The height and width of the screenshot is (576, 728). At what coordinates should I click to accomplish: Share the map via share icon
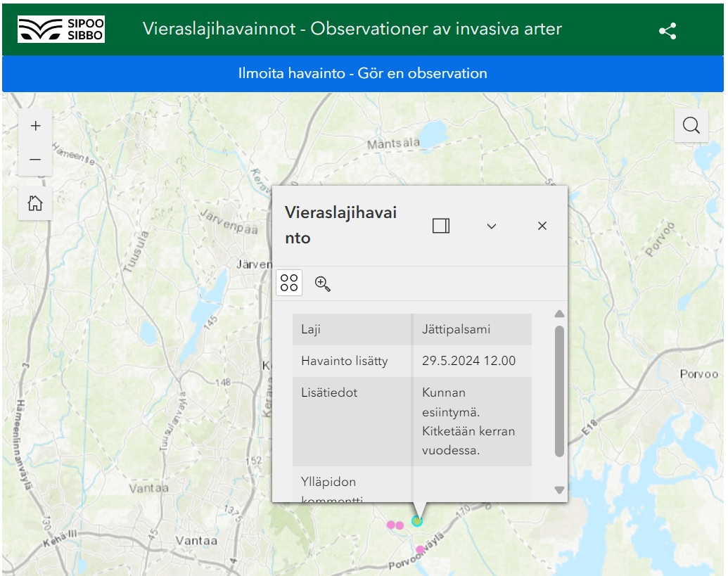click(667, 31)
